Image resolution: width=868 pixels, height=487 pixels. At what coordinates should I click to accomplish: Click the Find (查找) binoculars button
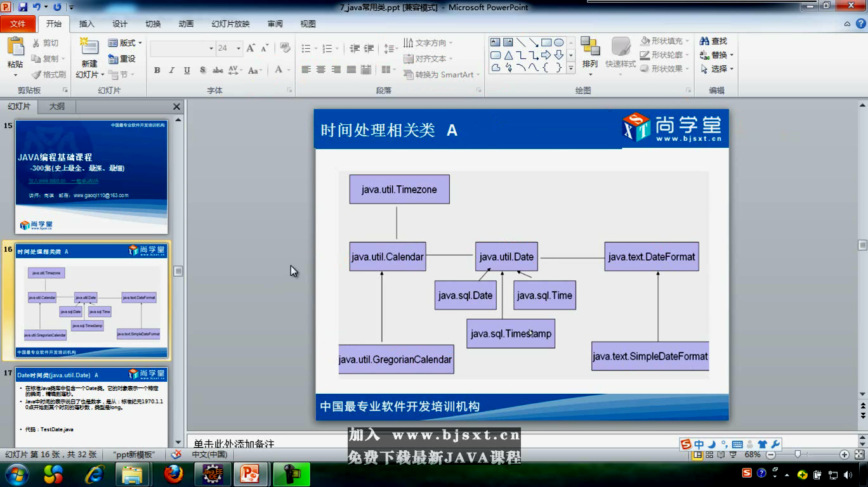click(714, 41)
